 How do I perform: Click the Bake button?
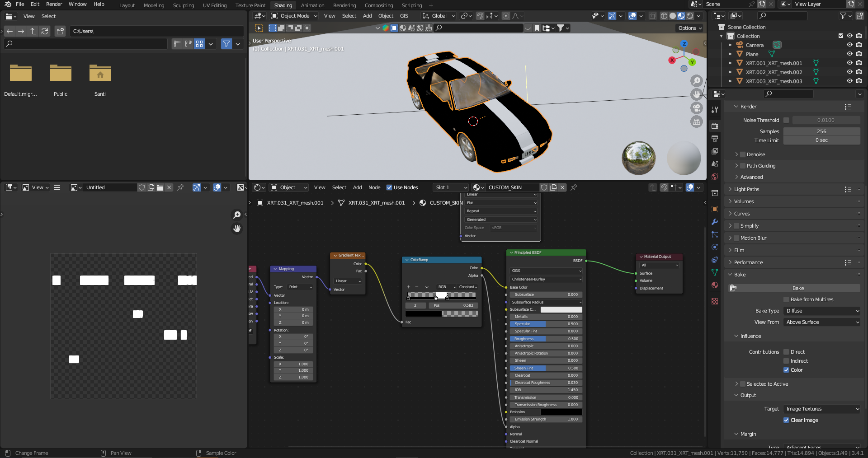coord(794,288)
